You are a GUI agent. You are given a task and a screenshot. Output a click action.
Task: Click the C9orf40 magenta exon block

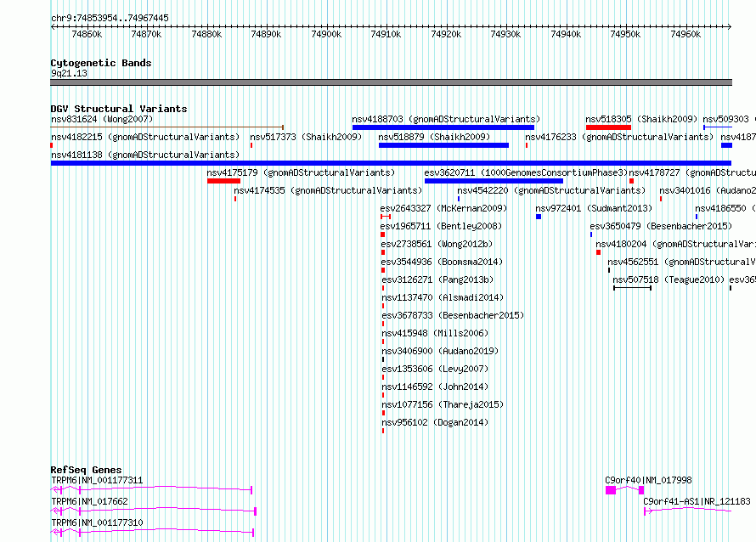pos(611,490)
